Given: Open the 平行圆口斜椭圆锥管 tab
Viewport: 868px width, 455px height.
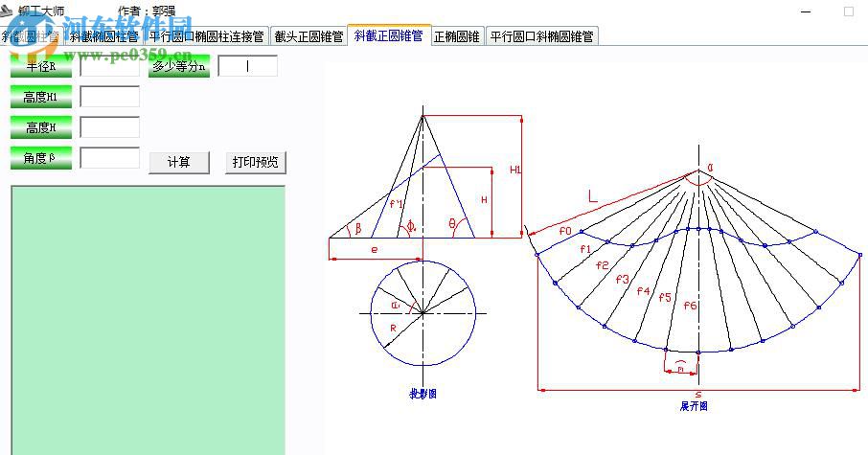Looking at the screenshot, I should coord(542,36).
